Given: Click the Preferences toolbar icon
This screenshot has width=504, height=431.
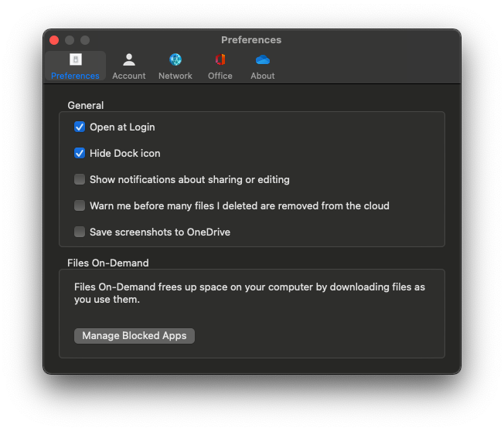Looking at the screenshot, I should point(75,60).
